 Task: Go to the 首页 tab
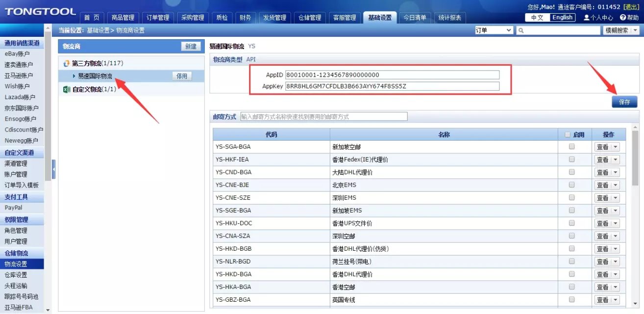click(92, 18)
